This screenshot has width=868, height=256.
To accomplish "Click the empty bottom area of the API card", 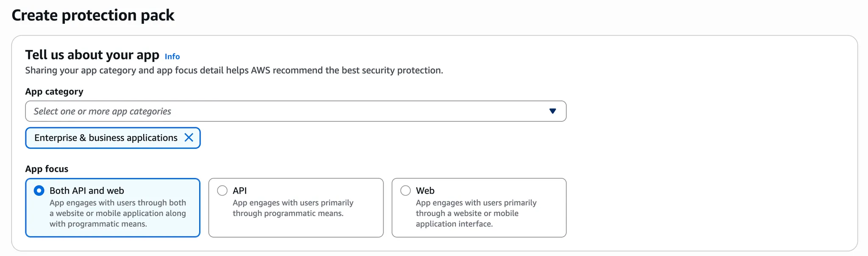I will pyautogui.click(x=296, y=228).
